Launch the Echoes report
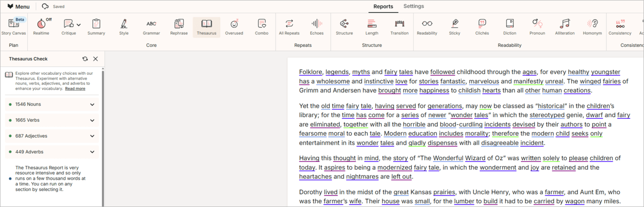 coord(317,27)
